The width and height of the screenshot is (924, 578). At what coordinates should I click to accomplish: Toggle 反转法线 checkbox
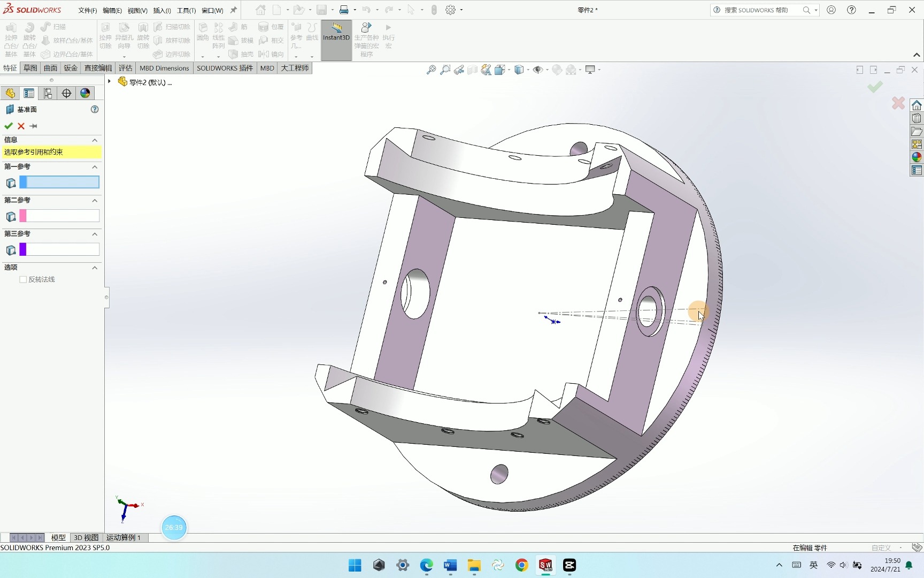23,279
